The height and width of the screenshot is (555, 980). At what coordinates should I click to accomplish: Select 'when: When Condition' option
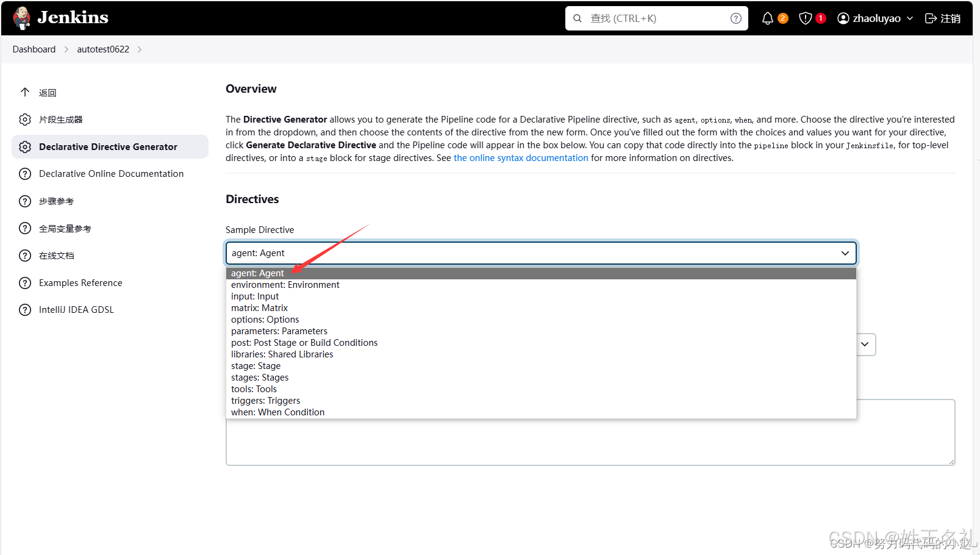pyautogui.click(x=541, y=412)
